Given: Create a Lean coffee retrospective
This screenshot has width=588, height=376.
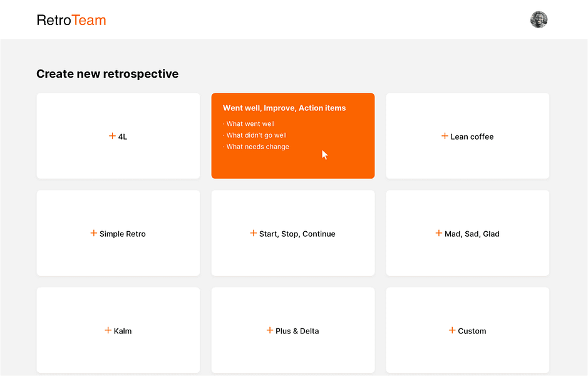Looking at the screenshot, I should [x=468, y=136].
